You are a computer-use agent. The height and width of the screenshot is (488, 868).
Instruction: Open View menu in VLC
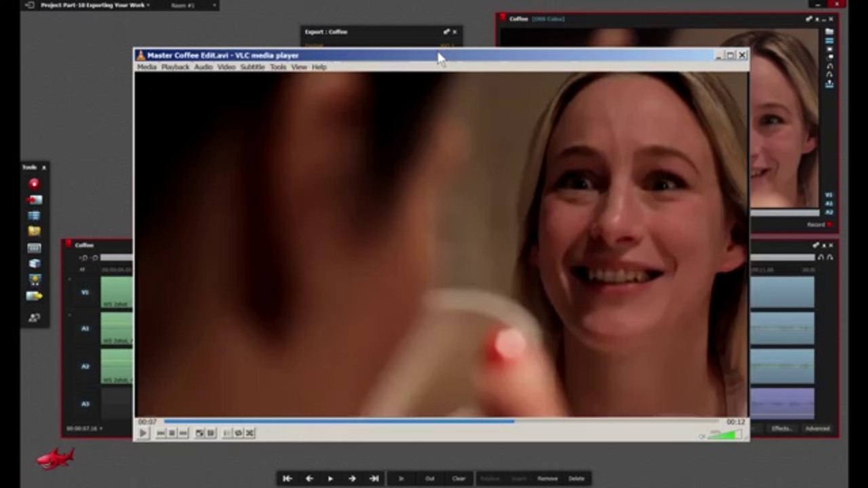coord(299,67)
